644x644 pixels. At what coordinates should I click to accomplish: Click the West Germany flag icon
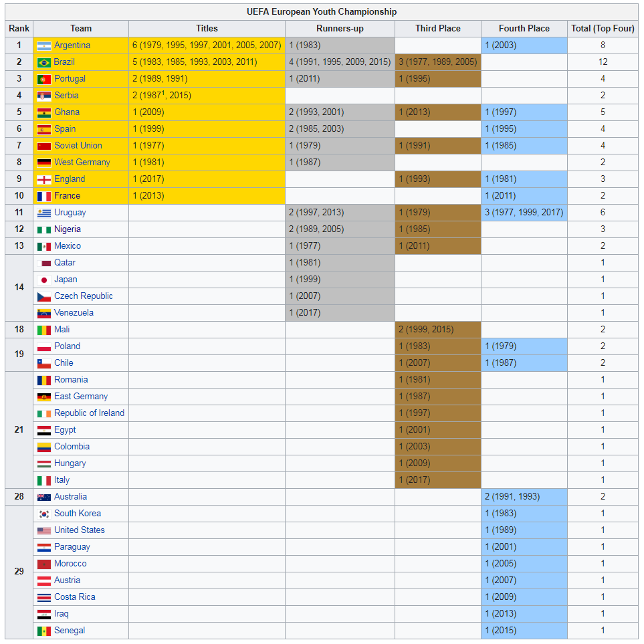(x=44, y=163)
